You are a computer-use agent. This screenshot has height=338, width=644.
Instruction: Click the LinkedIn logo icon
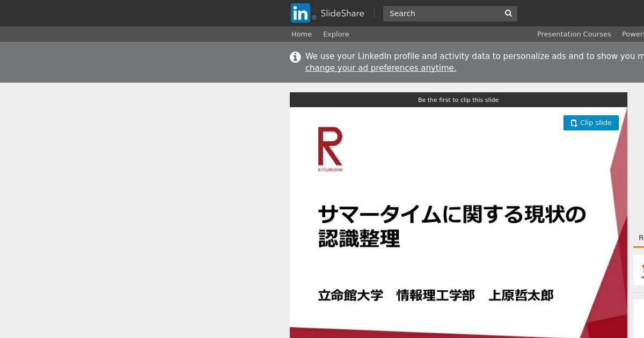(301, 13)
